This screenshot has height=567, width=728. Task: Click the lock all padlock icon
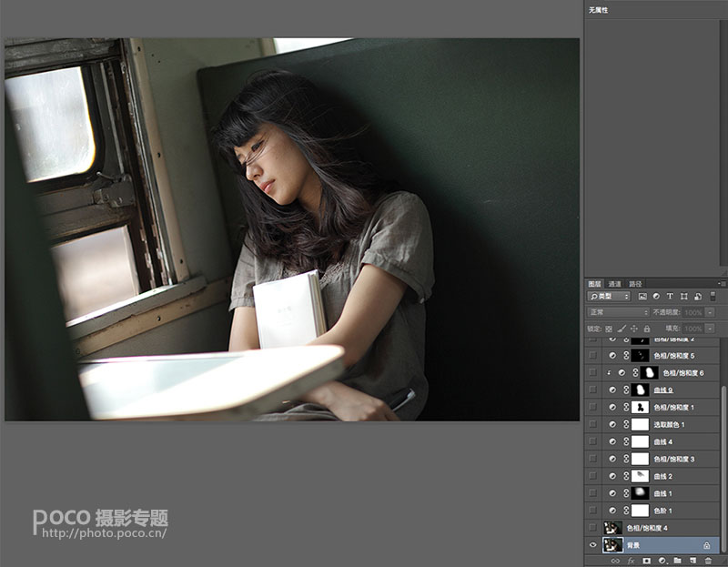647,329
